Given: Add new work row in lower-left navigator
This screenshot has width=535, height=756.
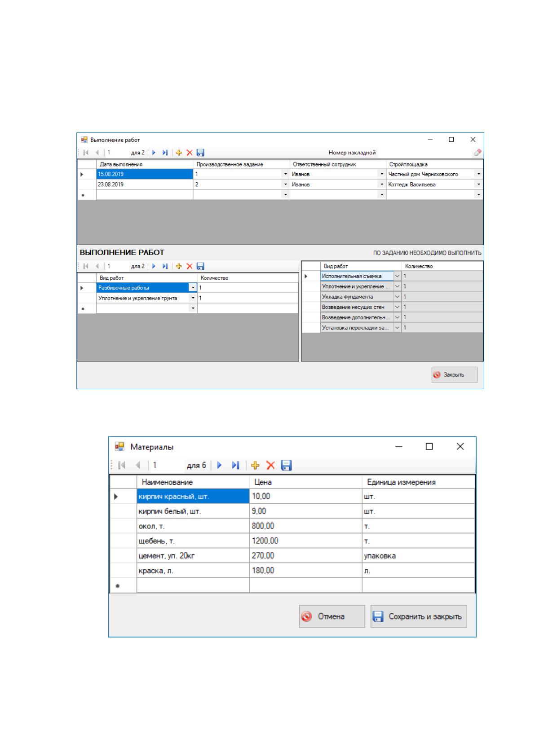Looking at the screenshot, I should [179, 266].
